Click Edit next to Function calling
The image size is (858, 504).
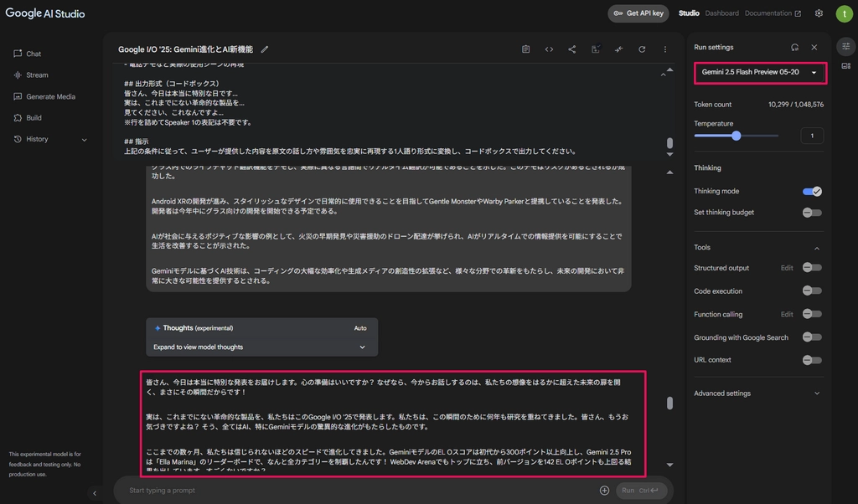click(x=786, y=314)
